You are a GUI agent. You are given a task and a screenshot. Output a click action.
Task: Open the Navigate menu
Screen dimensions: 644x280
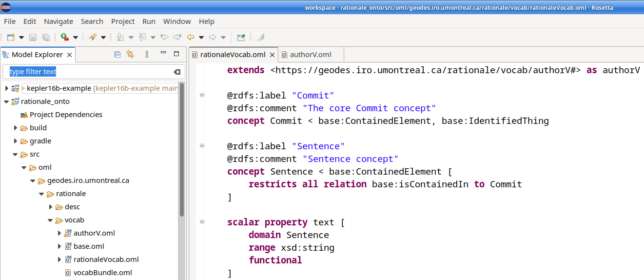pyautogui.click(x=59, y=21)
